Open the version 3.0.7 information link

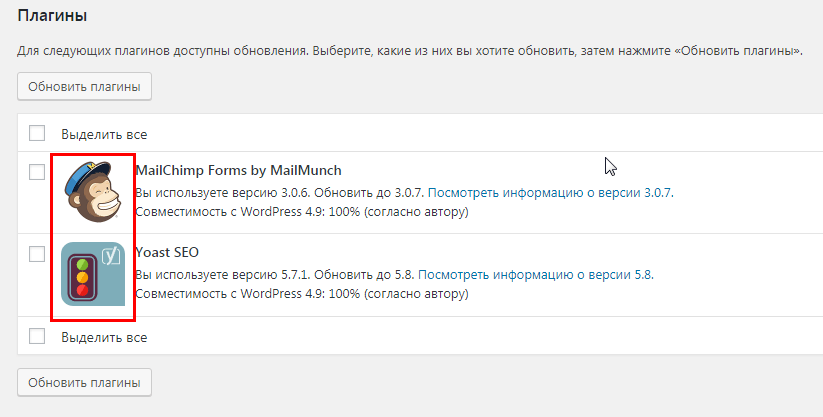pyautogui.click(x=551, y=193)
